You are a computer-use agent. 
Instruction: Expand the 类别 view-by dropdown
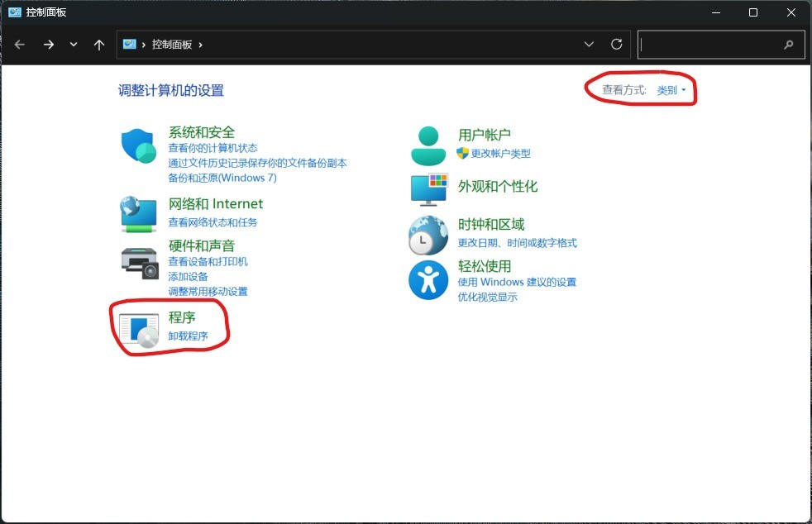coord(671,90)
